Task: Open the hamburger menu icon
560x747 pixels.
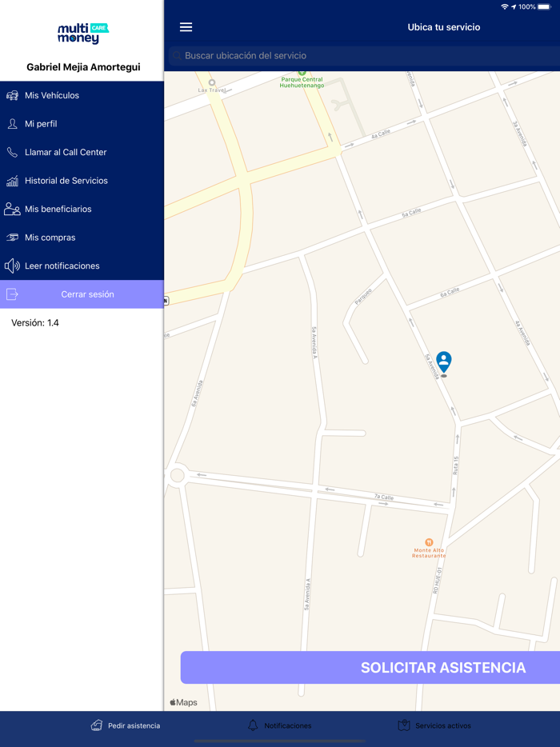Action: click(x=186, y=27)
